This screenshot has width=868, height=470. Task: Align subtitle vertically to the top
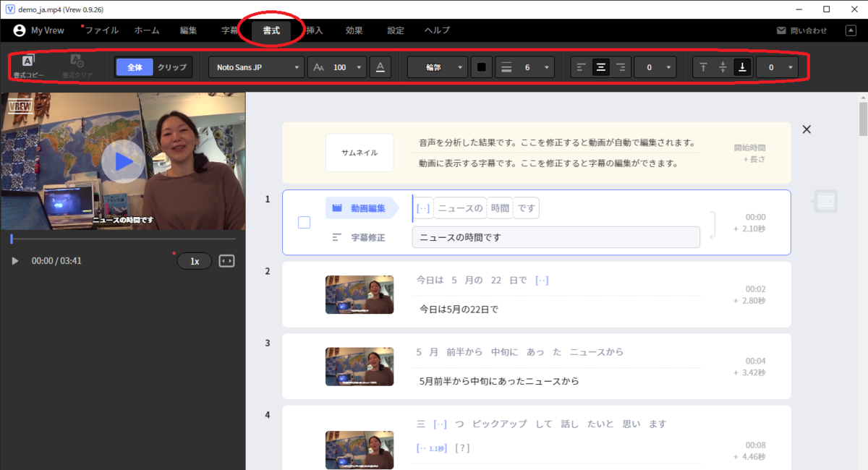pos(702,67)
